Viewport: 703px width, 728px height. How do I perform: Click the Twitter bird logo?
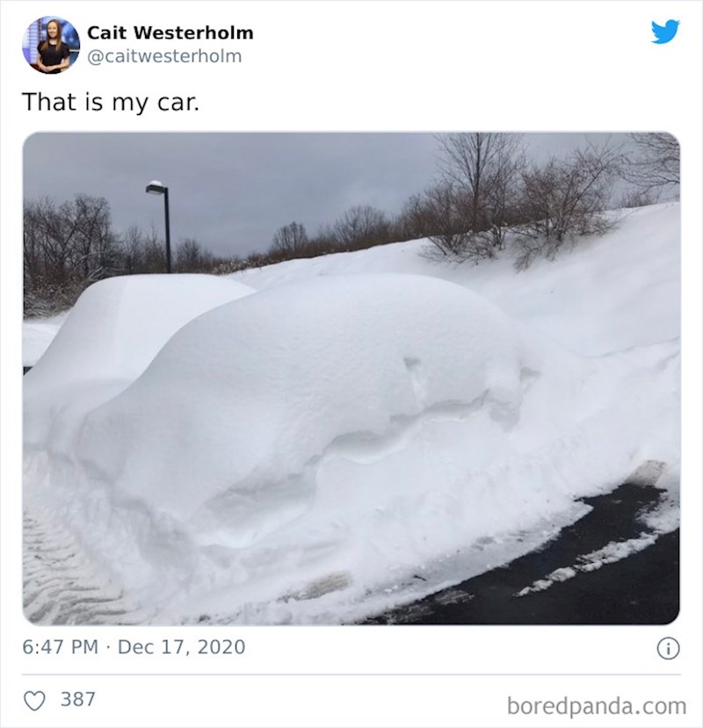point(665,32)
